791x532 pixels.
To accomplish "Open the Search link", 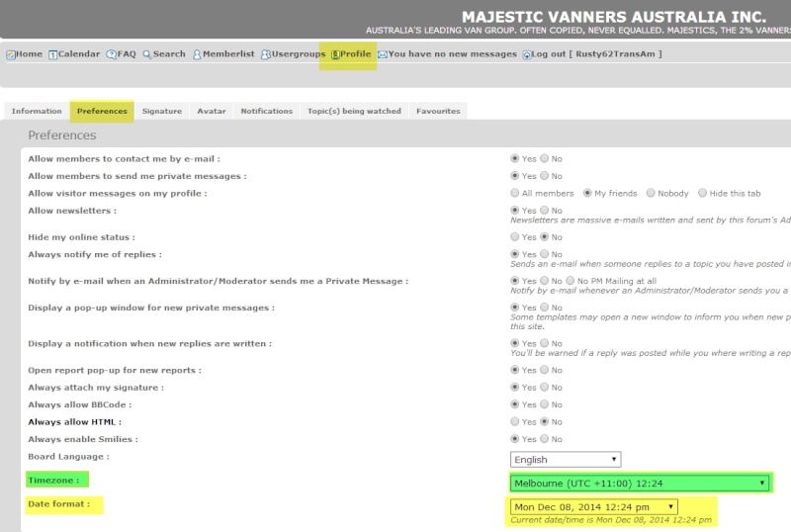I will click(x=169, y=54).
